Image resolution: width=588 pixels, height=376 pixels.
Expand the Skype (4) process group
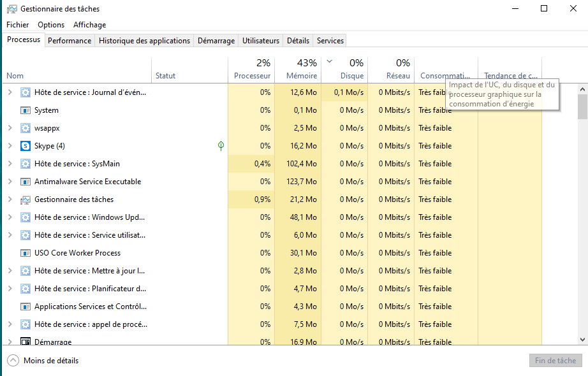[x=10, y=146]
